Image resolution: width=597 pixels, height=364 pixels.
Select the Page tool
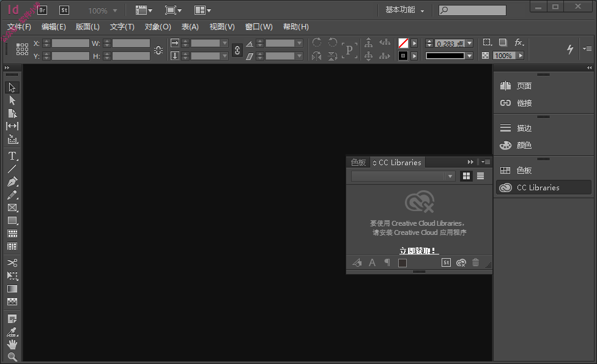click(12, 113)
